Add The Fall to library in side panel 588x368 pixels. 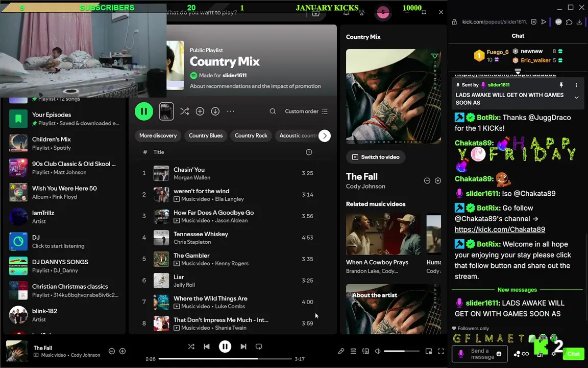tap(437, 180)
